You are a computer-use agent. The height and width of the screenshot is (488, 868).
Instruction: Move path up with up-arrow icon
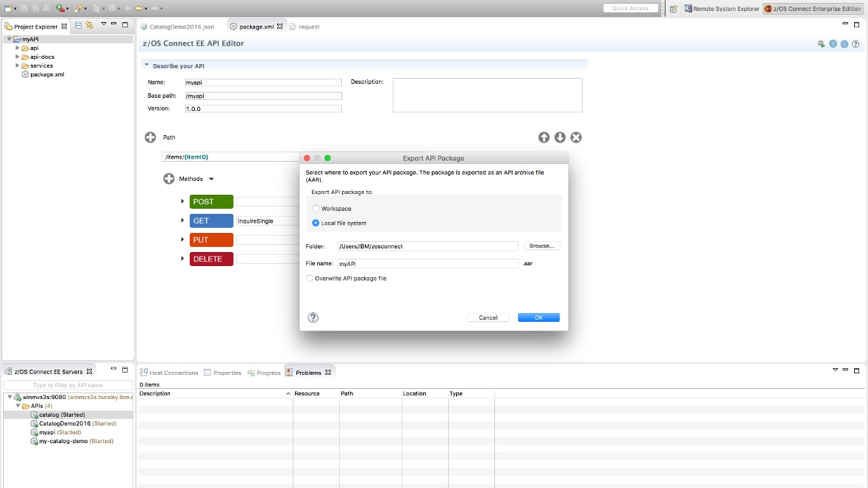[x=544, y=137]
